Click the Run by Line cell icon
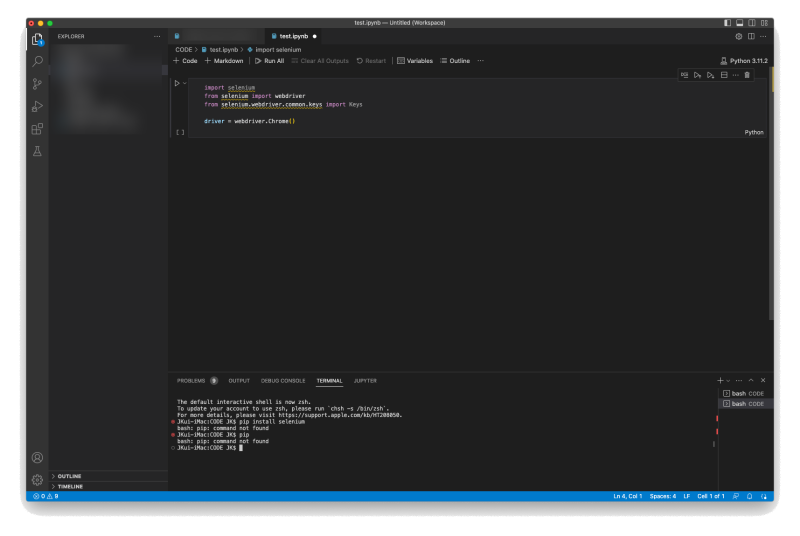Image resolution: width=800 pixels, height=536 pixels. [685, 75]
